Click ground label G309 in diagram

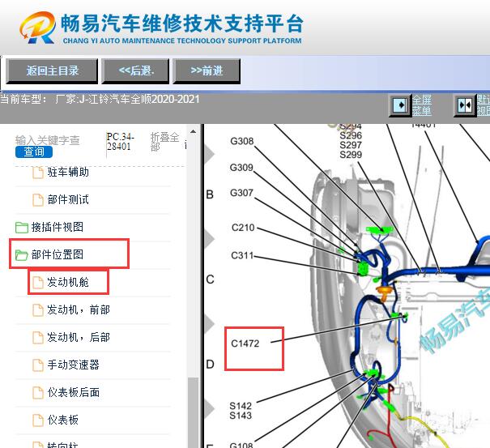click(x=241, y=168)
